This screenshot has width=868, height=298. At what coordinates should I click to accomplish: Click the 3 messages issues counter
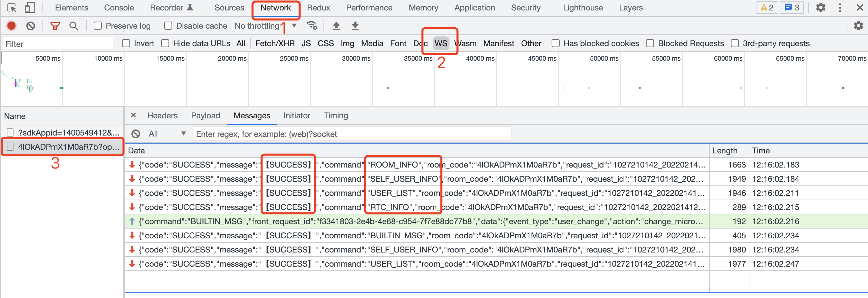point(792,8)
